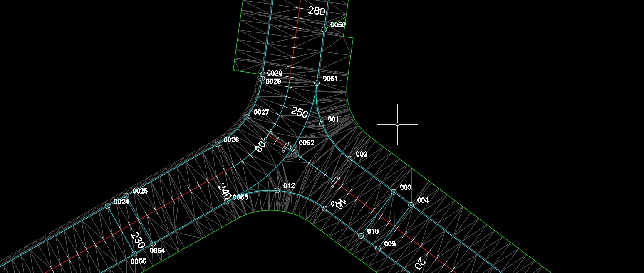Pick the circle marker beside label 002

(349, 159)
